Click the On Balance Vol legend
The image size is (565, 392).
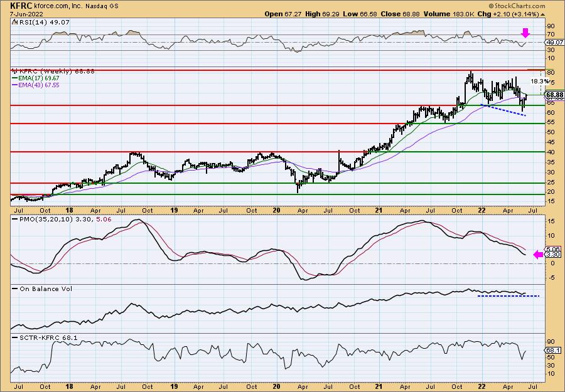pyautogui.click(x=42, y=289)
